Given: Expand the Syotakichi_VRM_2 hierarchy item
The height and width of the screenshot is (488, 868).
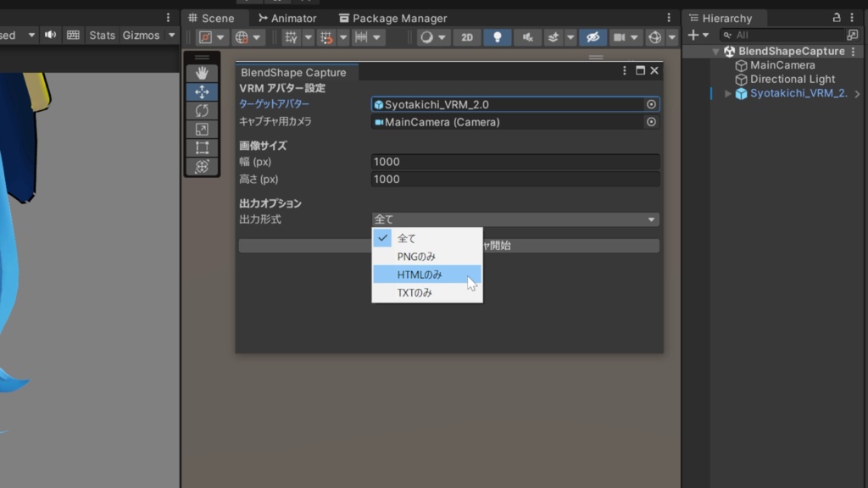Looking at the screenshot, I should [x=729, y=93].
